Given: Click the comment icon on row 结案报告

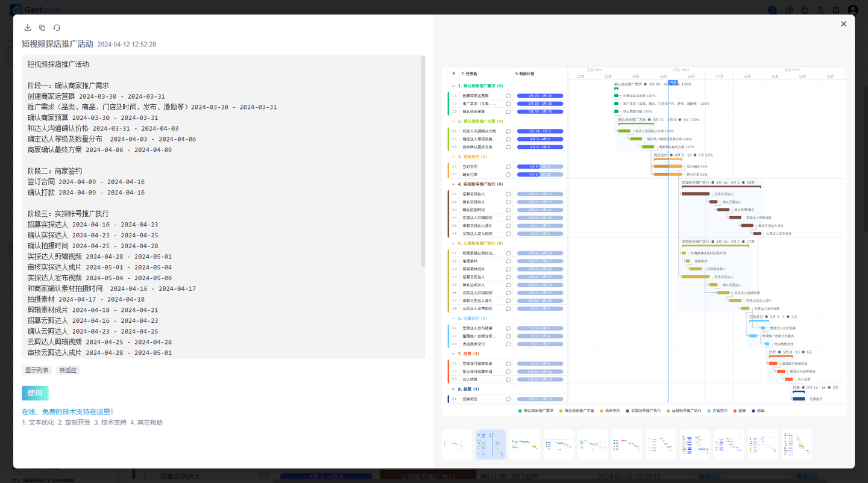Looking at the screenshot, I should (x=508, y=399).
